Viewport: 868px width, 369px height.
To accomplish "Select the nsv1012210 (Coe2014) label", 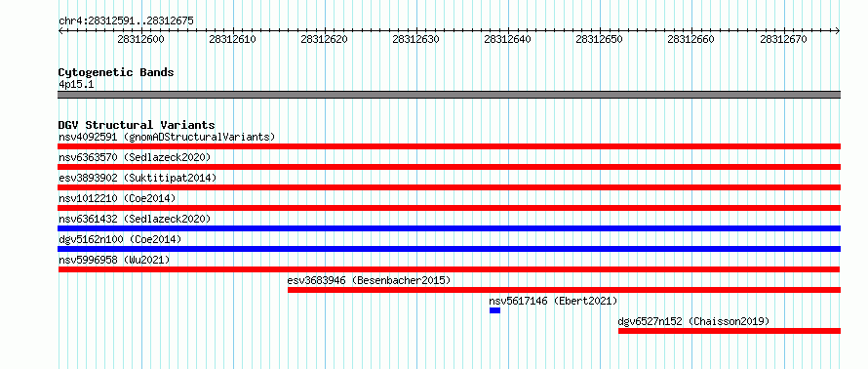I will [x=117, y=198].
